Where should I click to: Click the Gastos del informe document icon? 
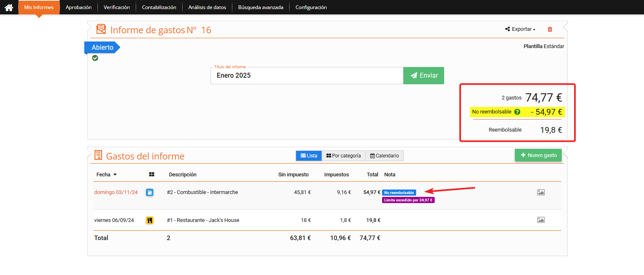tap(98, 155)
